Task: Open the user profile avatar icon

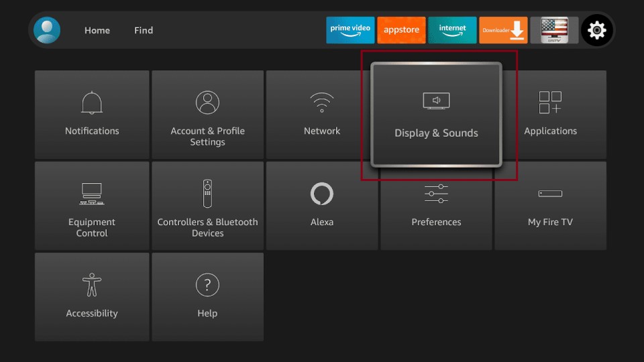Action: click(47, 30)
